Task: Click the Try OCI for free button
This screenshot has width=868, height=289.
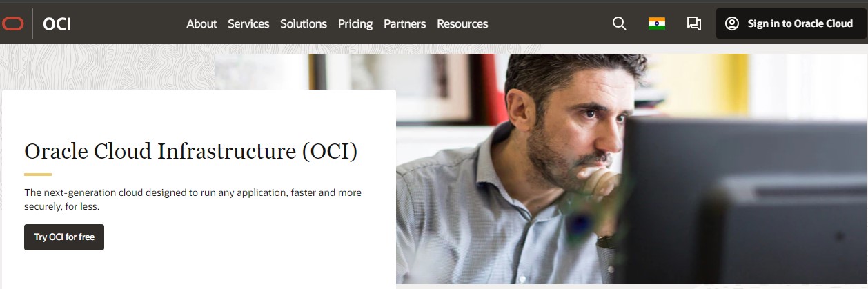Action: (64, 237)
